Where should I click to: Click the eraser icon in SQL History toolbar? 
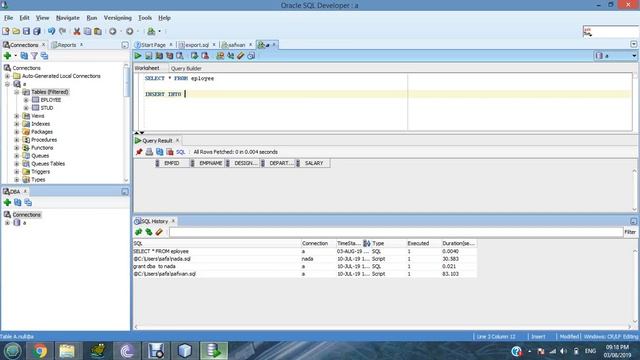tap(159, 232)
